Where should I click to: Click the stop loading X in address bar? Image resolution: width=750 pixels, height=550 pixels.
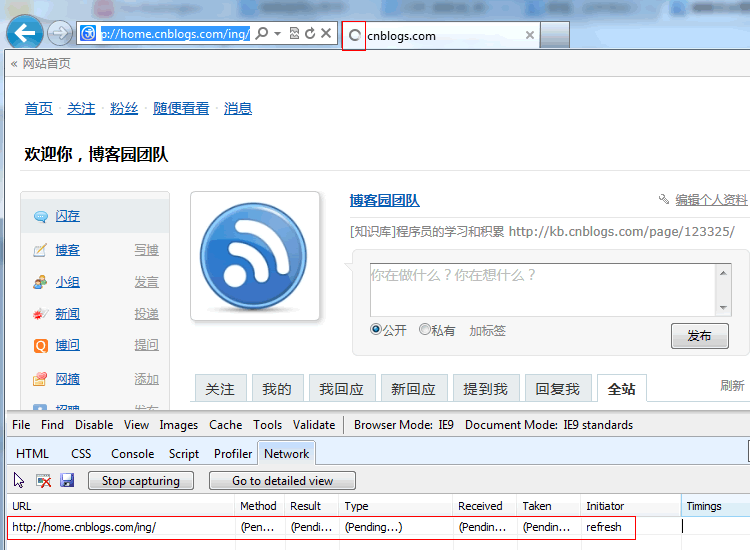326,34
